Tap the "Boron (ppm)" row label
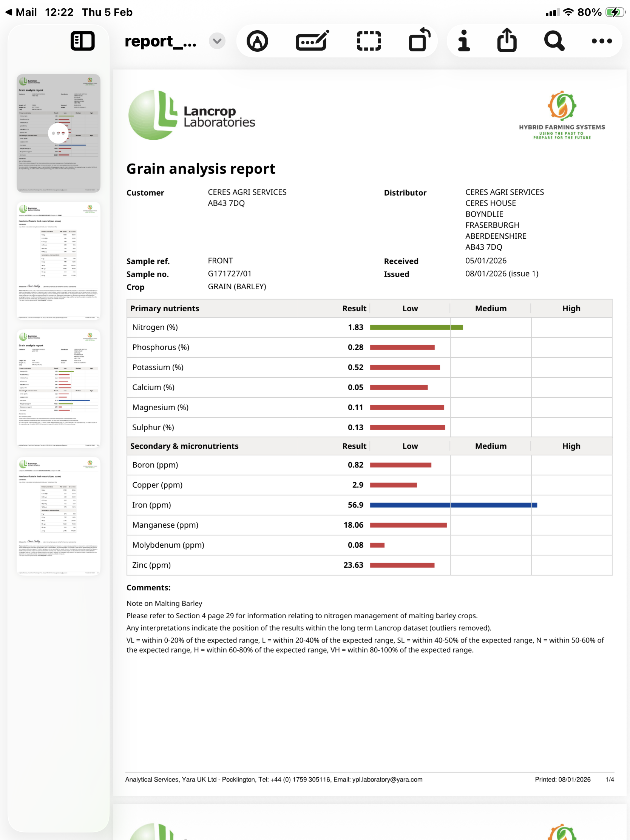This screenshot has height=840, width=630. pos(155,465)
